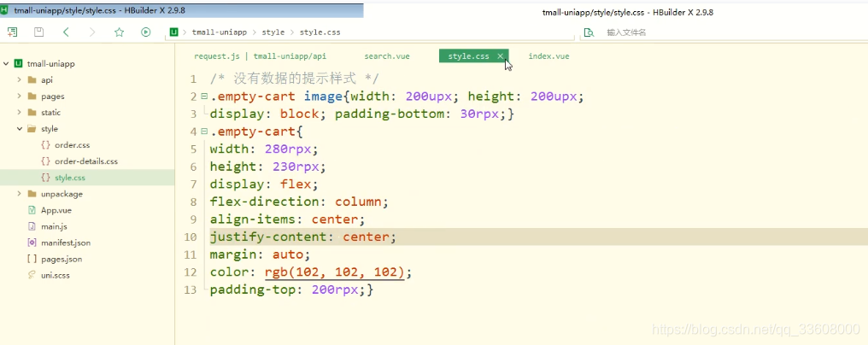This screenshot has width=868, height=345.
Task: Click the pages.json brackets file icon
Action: (x=32, y=259)
